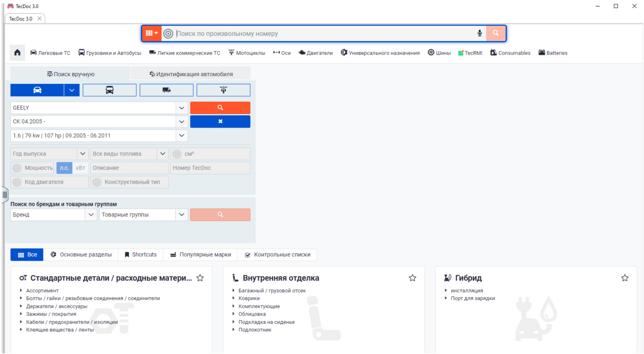Search vehicles with orange magnifier button
This screenshot has width=644, height=354.
(x=220, y=108)
